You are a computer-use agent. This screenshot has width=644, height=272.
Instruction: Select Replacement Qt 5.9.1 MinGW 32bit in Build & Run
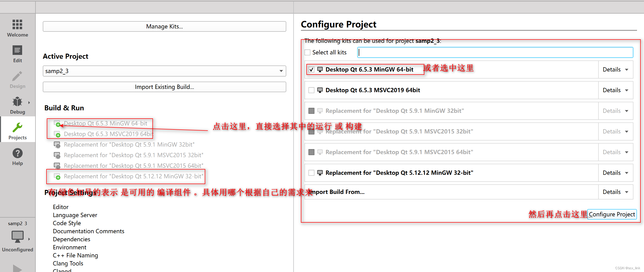coord(129,145)
